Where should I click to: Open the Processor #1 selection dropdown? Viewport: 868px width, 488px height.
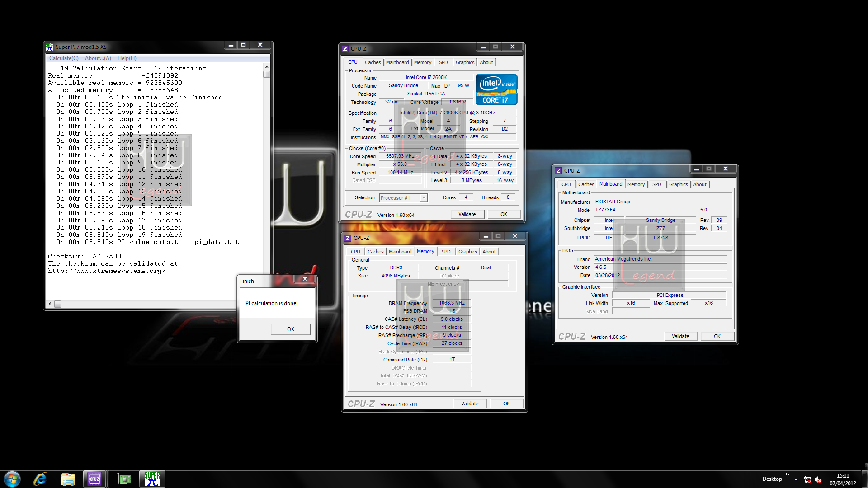[403, 198]
